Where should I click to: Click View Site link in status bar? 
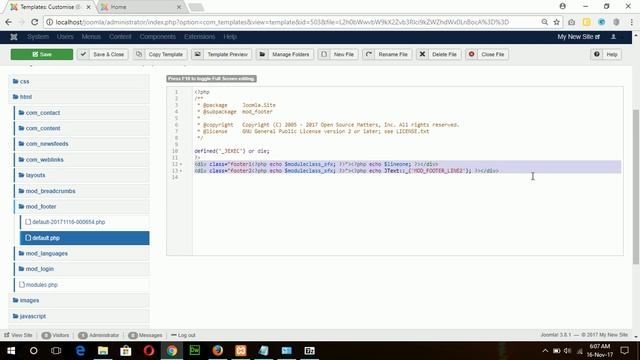tap(18, 335)
